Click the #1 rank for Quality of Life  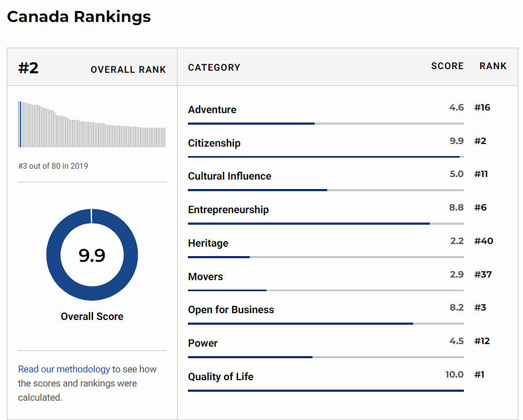click(x=479, y=374)
